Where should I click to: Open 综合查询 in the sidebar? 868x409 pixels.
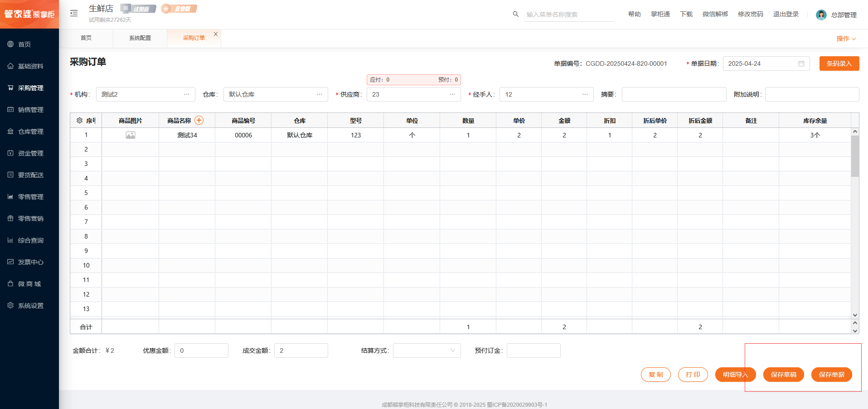coord(29,240)
